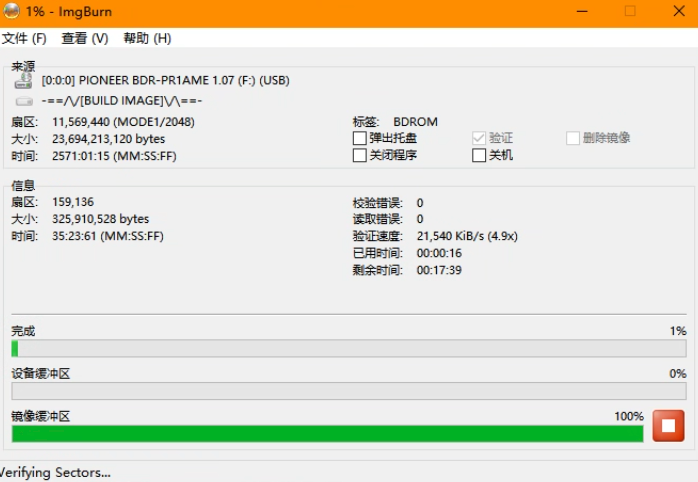The height and width of the screenshot is (482, 698).
Task: Click the 完成 progress bar
Action: pyautogui.click(x=348, y=349)
